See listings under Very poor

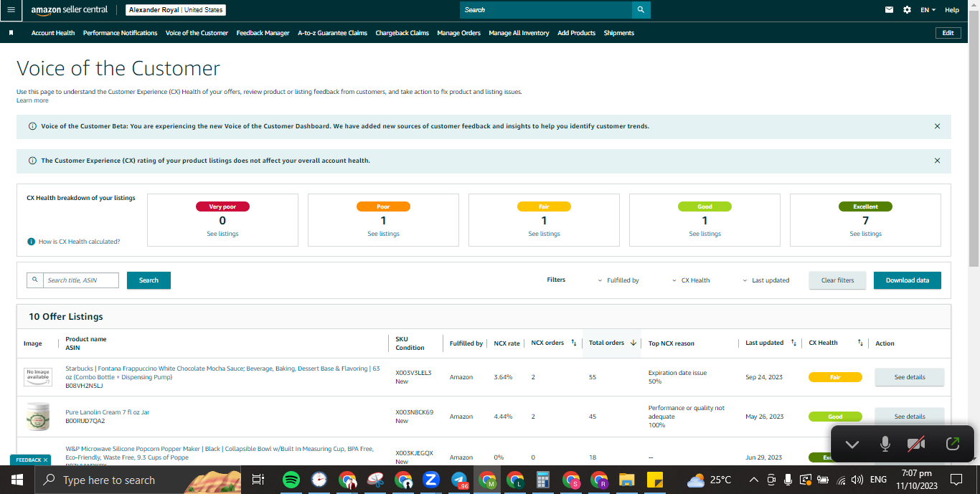point(222,234)
